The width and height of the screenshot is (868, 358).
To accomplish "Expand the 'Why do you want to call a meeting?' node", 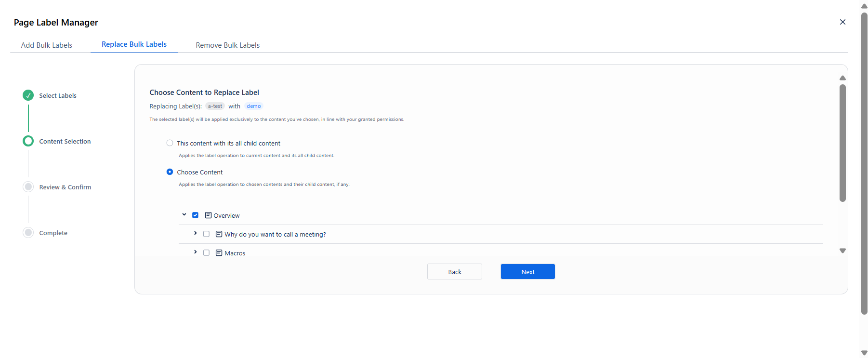I will tap(195, 233).
